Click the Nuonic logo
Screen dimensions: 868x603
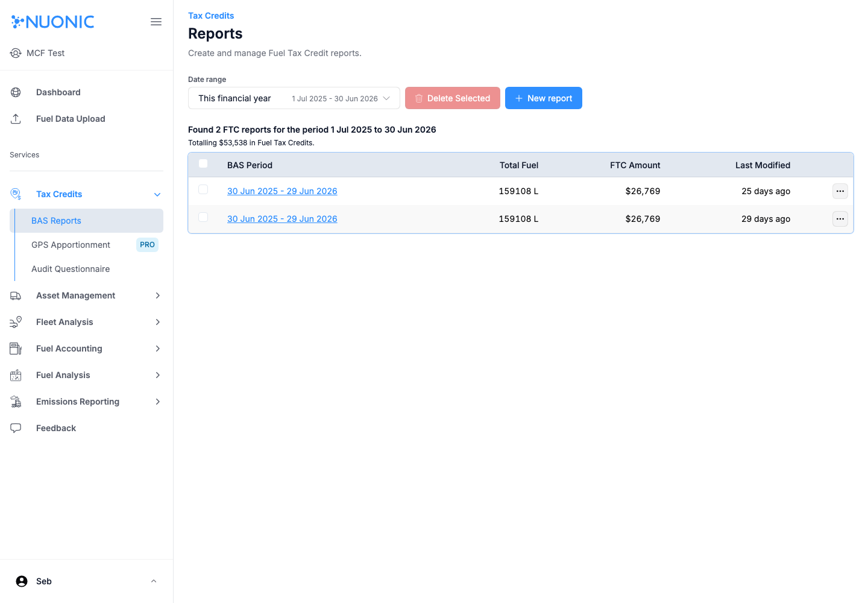click(52, 21)
